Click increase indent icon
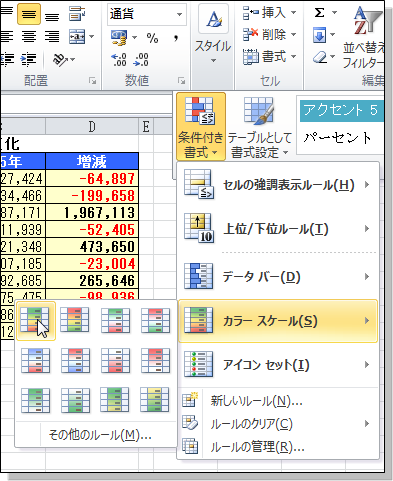The height and width of the screenshot is (481, 393). pos(29,59)
